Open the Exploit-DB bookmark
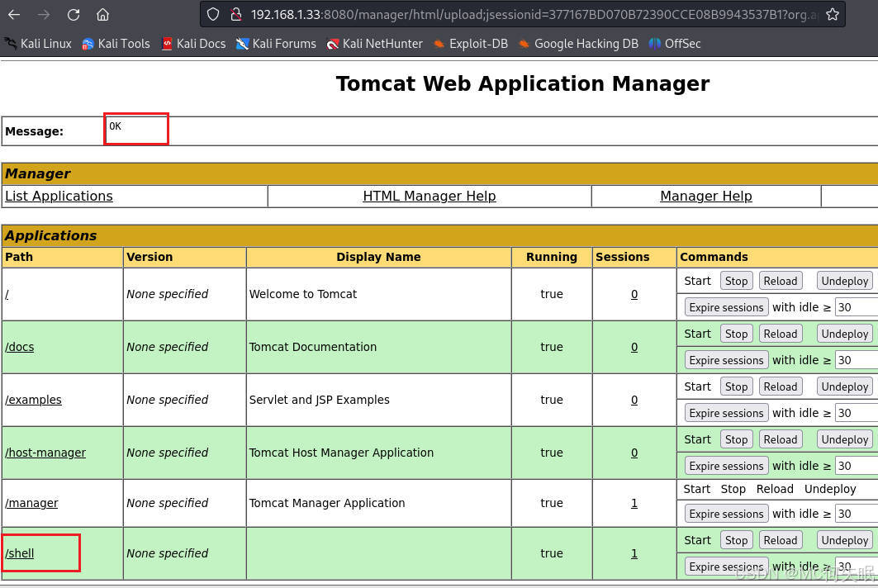878x588 pixels. pyautogui.click(x=471, y=44)
